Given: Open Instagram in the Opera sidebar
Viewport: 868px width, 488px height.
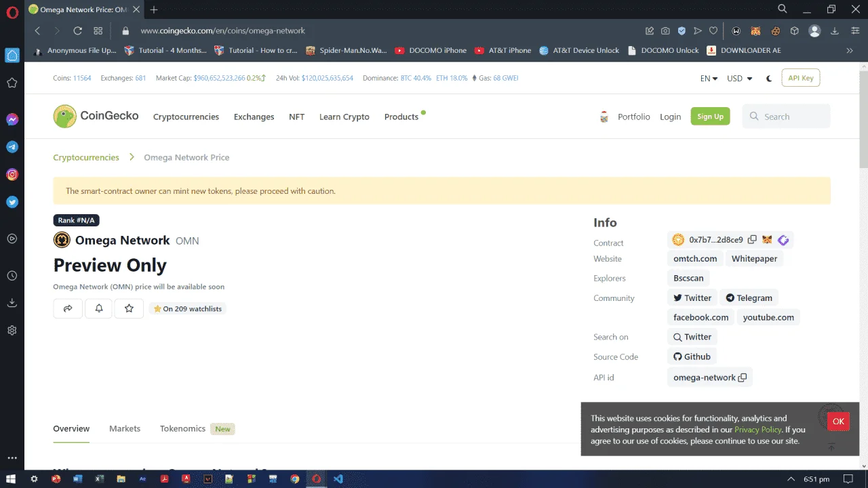Looking at the screenshot, I should click(x=12, y=174).
